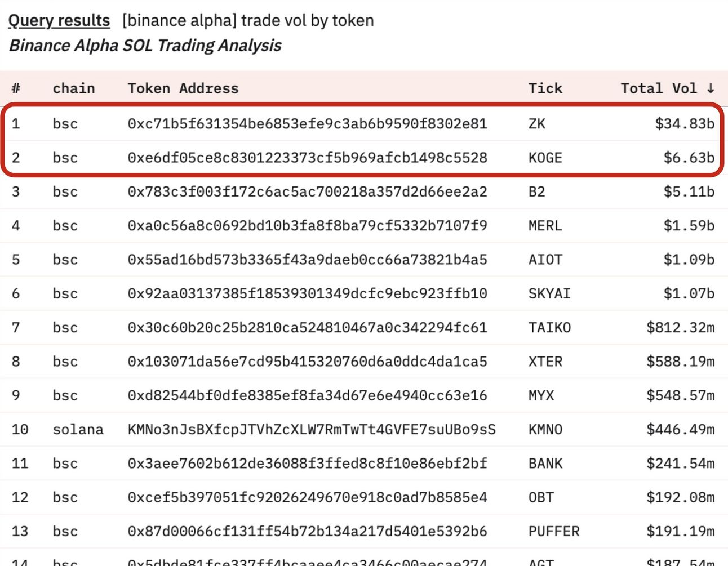Select the AIOT row number 5
728x566 pixels.
[16, 260]
